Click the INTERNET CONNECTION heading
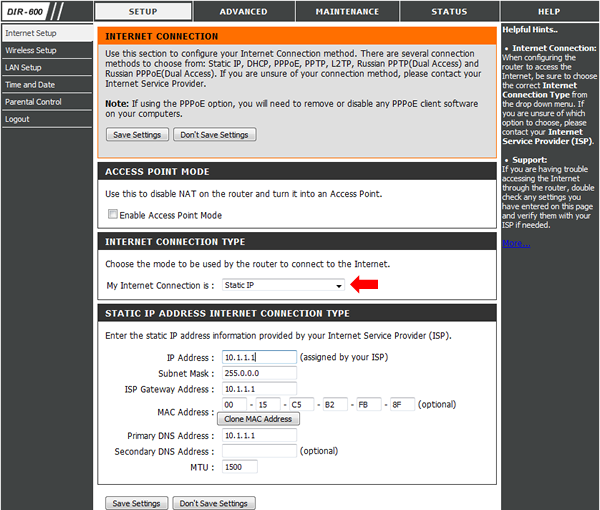Image resolution: width=600 pixels, height=510 pixels. coord(161,36)
